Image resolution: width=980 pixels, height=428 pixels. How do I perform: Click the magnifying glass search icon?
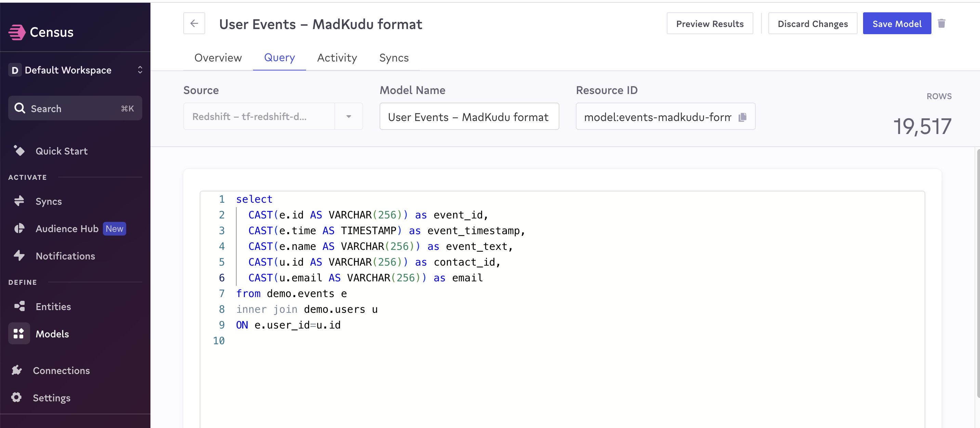tap(19, 108)
